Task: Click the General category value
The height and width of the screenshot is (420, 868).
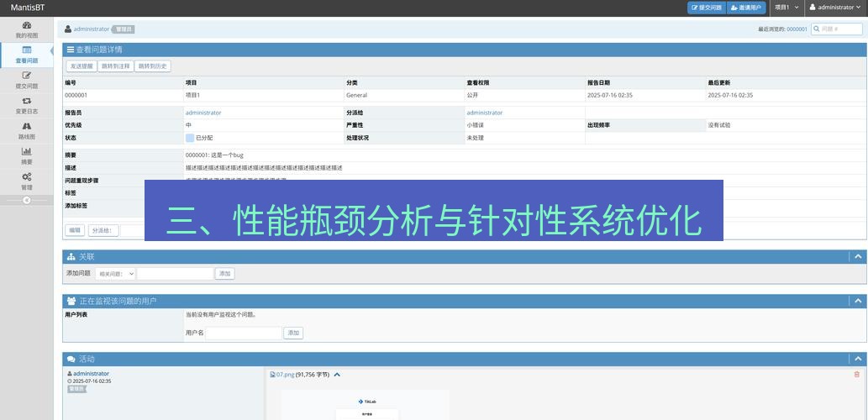Action: [357, 95]
